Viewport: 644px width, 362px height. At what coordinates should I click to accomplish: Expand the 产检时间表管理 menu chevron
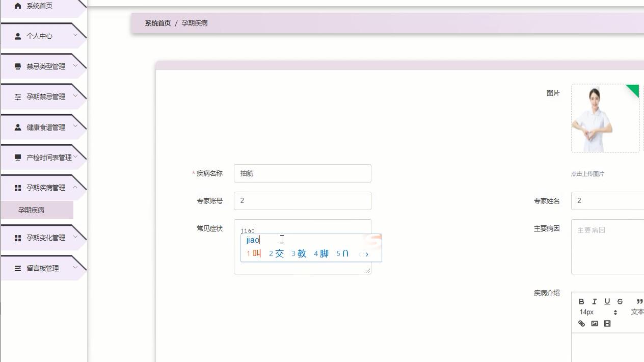tap(75, 156)
